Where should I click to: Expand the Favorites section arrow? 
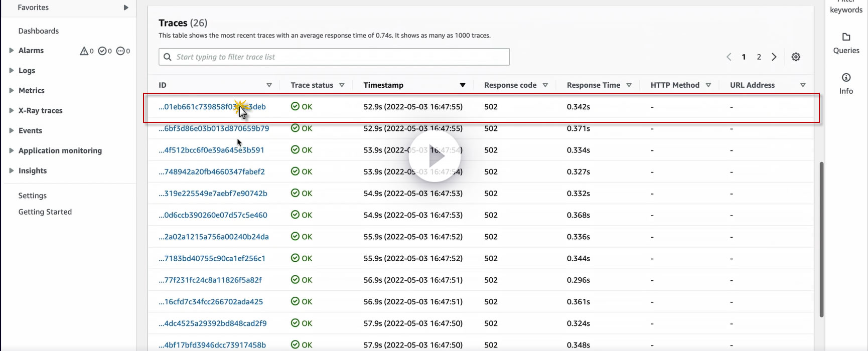point(126,8)
